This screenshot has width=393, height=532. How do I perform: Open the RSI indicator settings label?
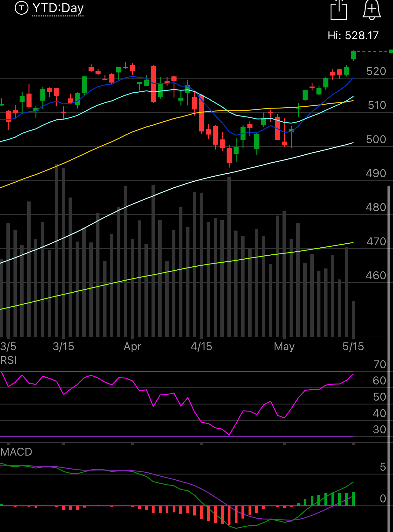click(x=9, y=360)
